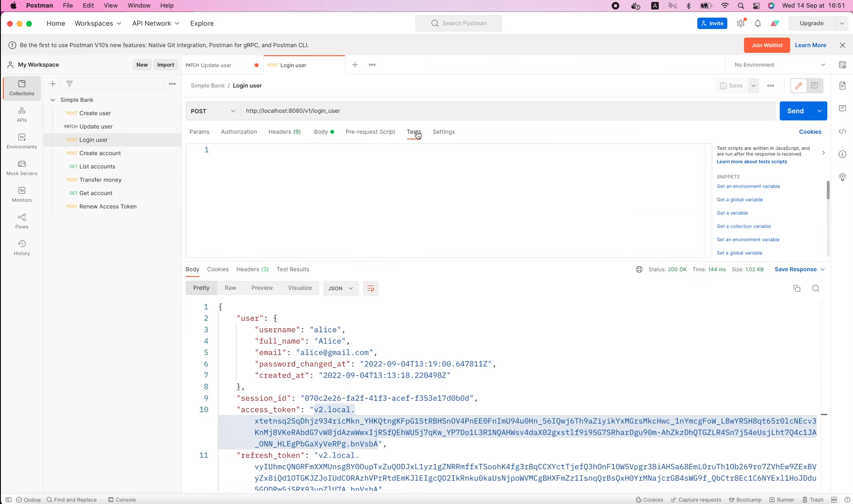Click the Import button
The image size is (853, 504).
166,65
